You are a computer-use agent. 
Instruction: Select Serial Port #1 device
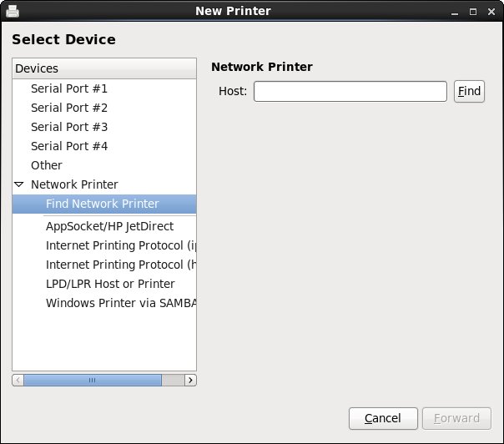69,88
